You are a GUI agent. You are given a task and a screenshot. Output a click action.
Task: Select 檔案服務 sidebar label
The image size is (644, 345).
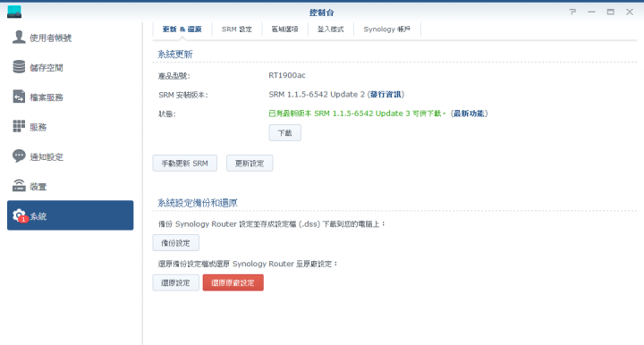pos(47,97)
